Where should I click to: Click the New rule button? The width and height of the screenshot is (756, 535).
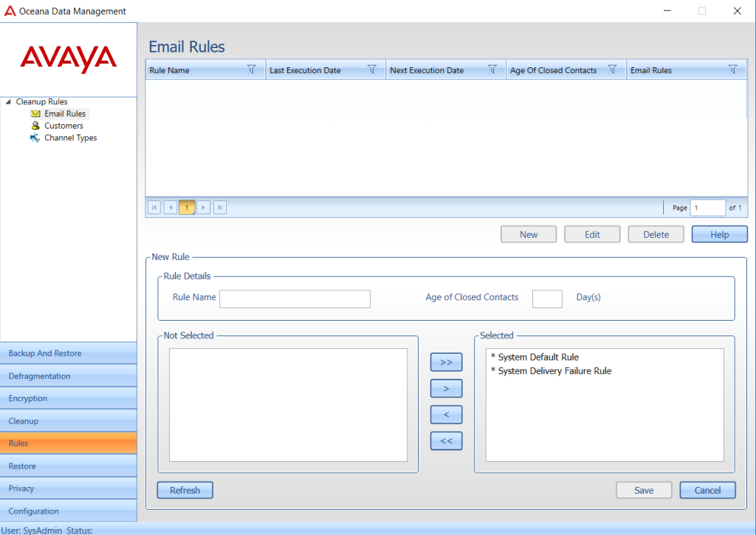(529, 234)
